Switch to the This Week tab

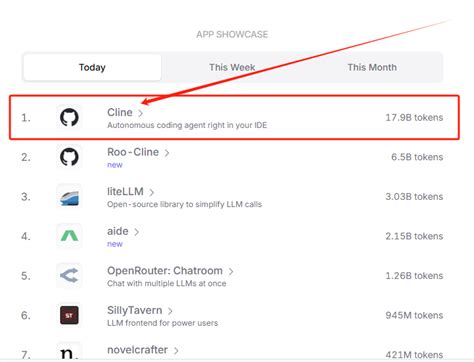pyautogui.click(x=232, y=67)
